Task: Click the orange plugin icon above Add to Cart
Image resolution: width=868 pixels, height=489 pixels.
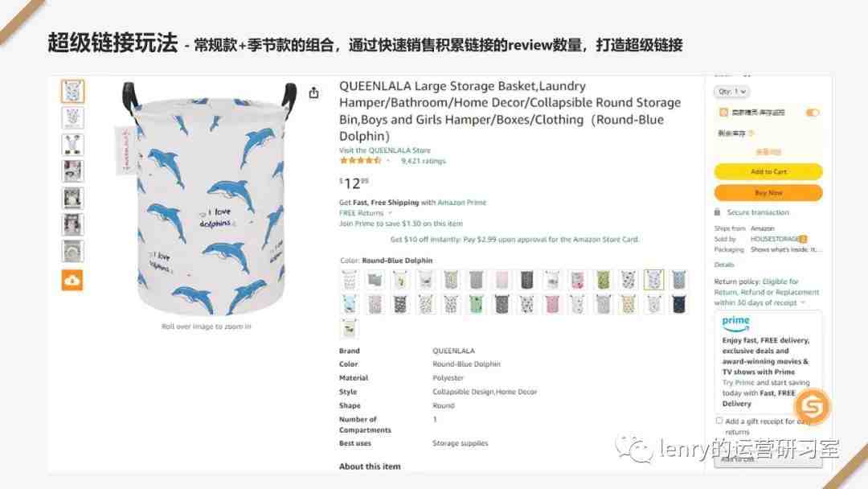Action: coord(723,113)
